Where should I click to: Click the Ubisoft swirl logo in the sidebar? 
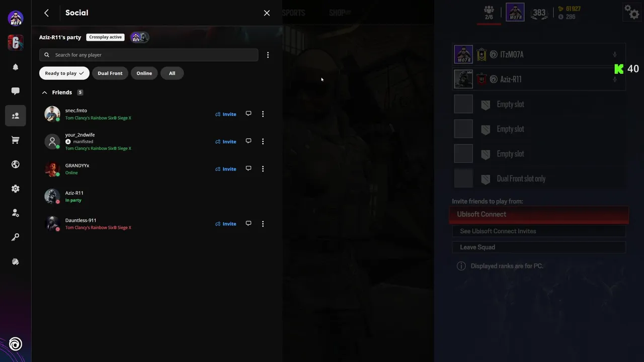coord(16,344)
